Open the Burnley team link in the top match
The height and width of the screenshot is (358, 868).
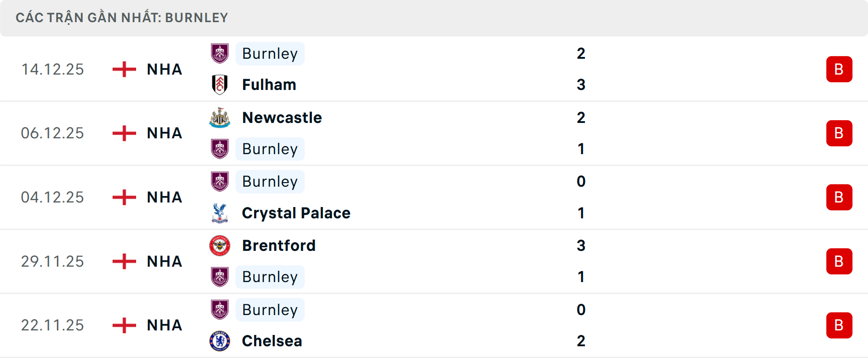coord(270,53)
